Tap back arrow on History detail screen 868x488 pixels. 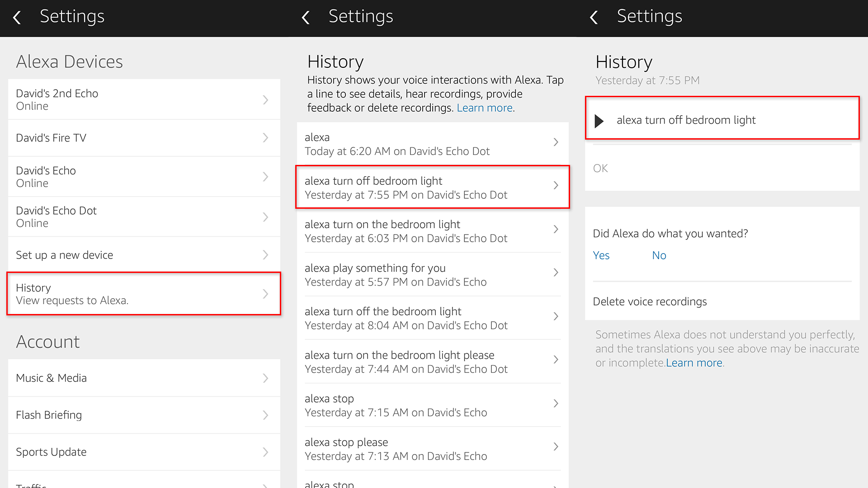pyautogui.click(x=594, y=18)
